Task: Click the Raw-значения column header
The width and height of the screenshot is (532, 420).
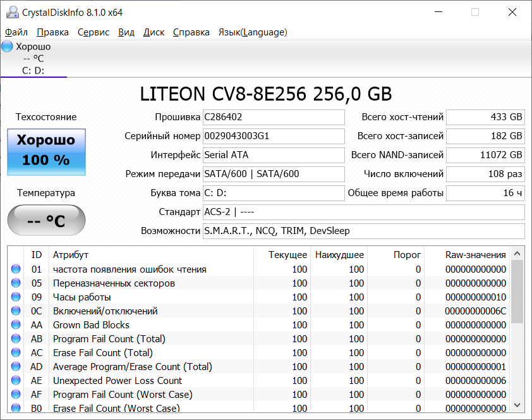Action: click(x=467, y=255)
